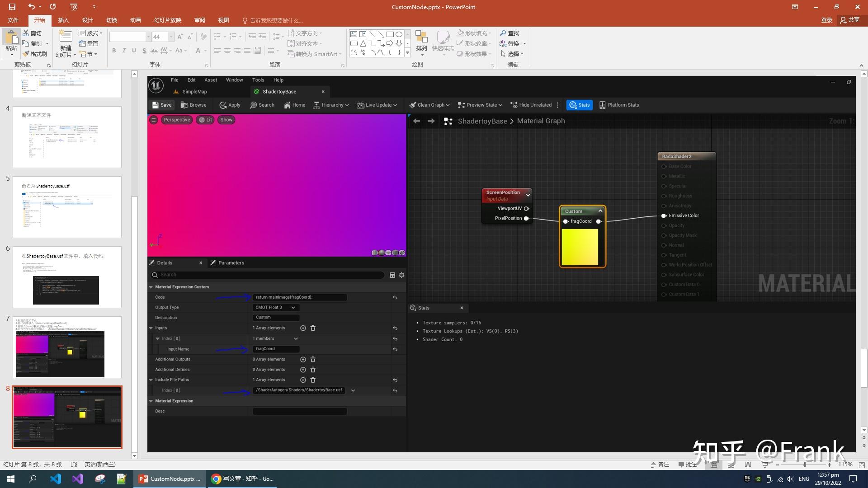Adjust the zoom slider in the status bar

[x=805, y=464]
